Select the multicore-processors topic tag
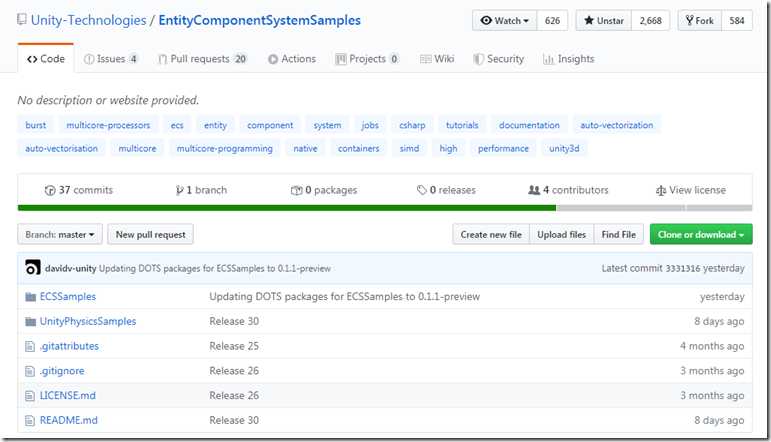This screenshot has height=442, width=771. coord(108,125)
